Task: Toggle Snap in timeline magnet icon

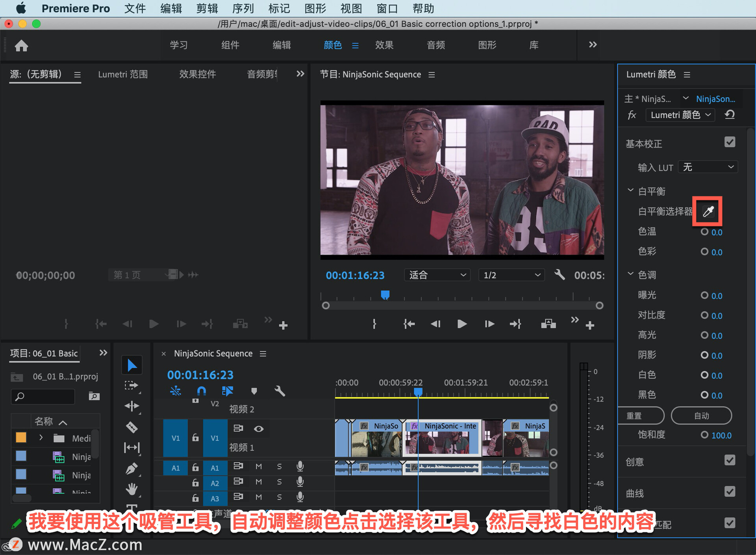Action: coord(201,391)
